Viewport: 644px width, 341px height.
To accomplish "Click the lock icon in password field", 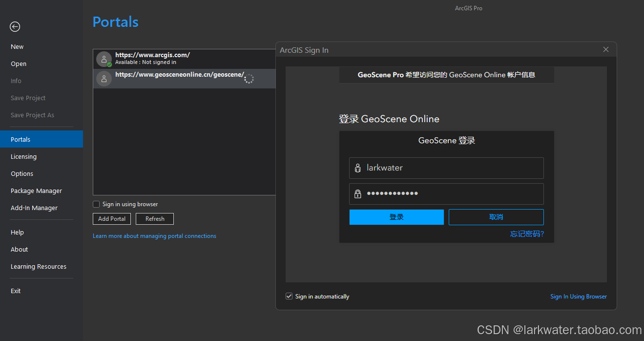I will click(357, 193).
